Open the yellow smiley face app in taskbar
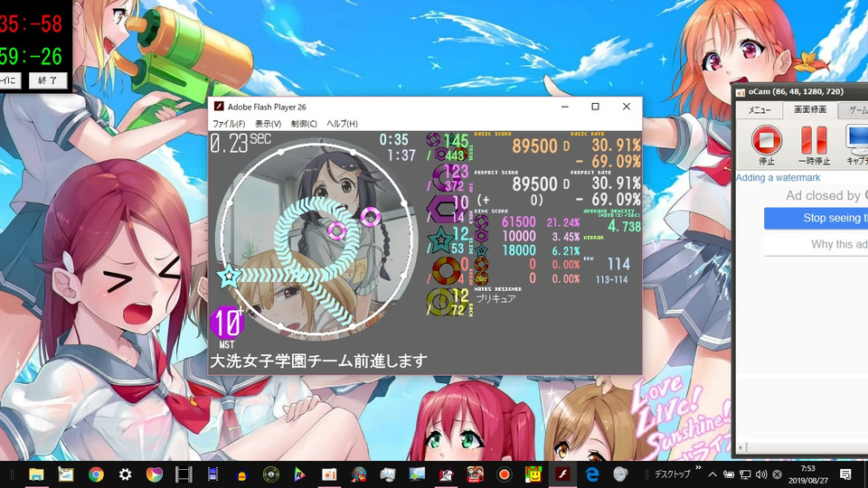 (x=533, y=474)
